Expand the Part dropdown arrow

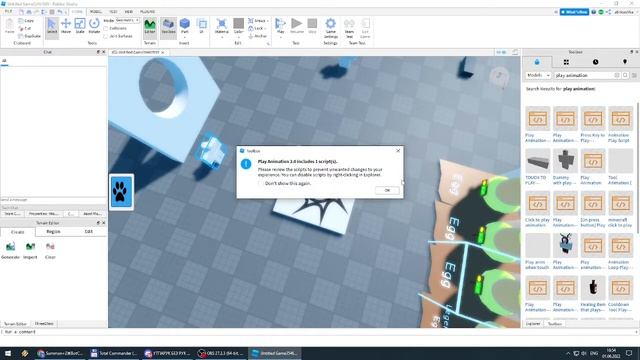[x=184, y=37]
